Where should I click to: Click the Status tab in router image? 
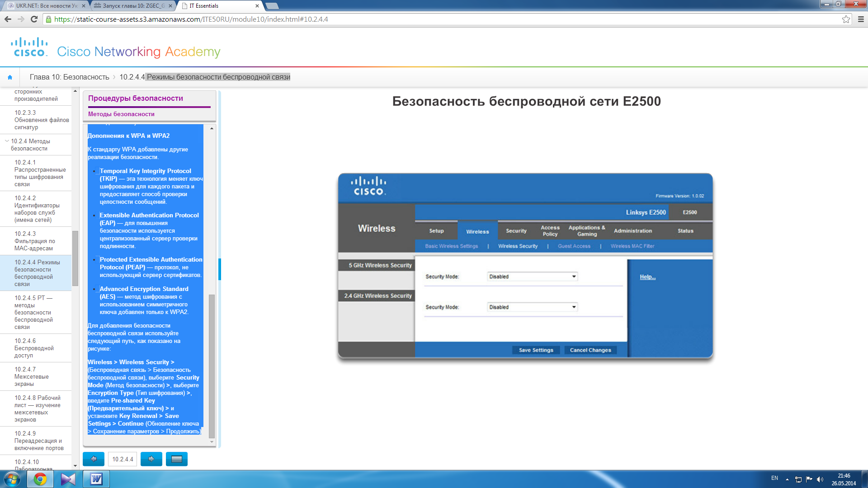coord(685,231)
